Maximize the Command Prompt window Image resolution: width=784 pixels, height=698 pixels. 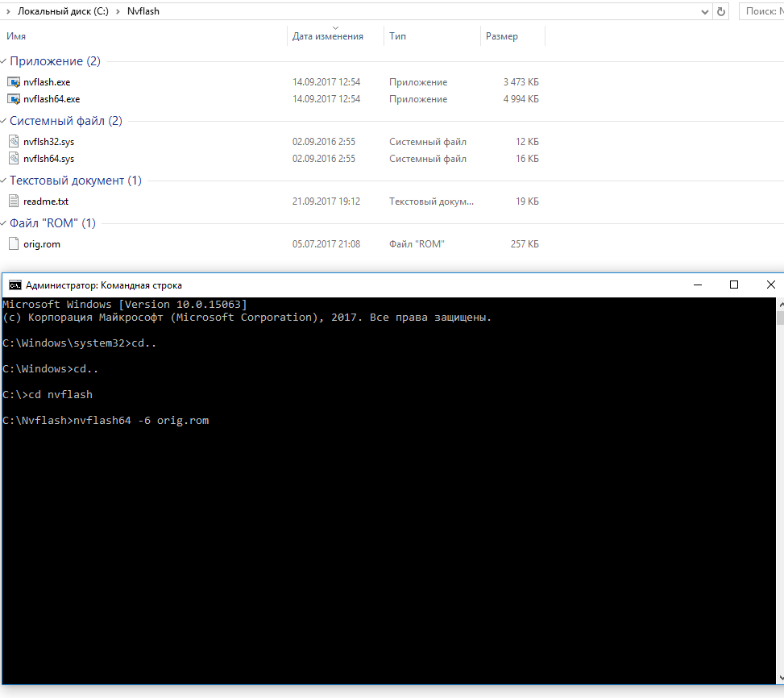click(734, 285)
